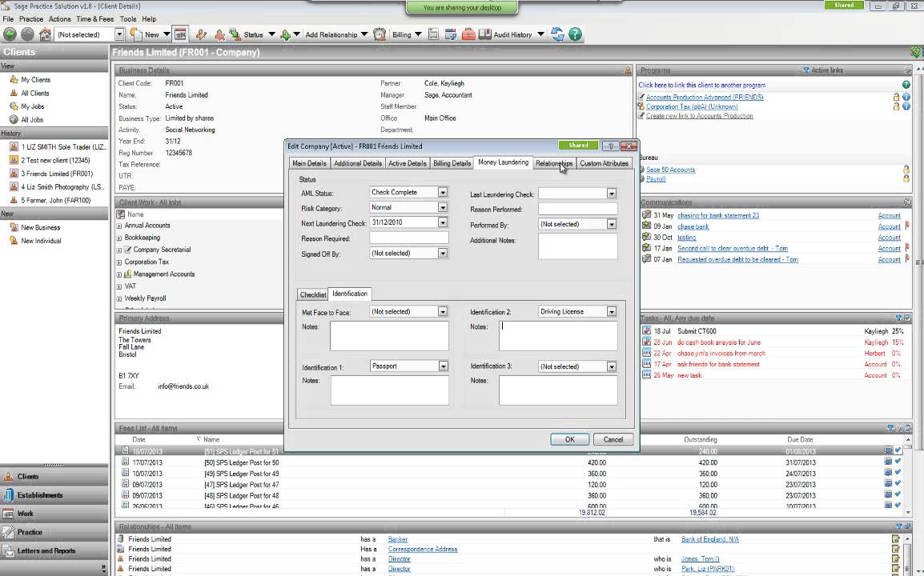Click edit icon for Banker relationship row
924x576 pixels.
[x=896, y=539]
